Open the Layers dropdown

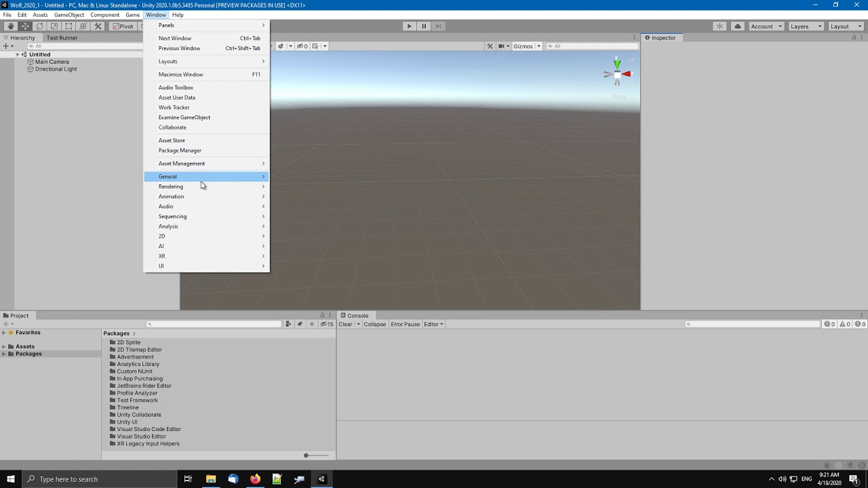pyautogui.click(x=806, y=26)
